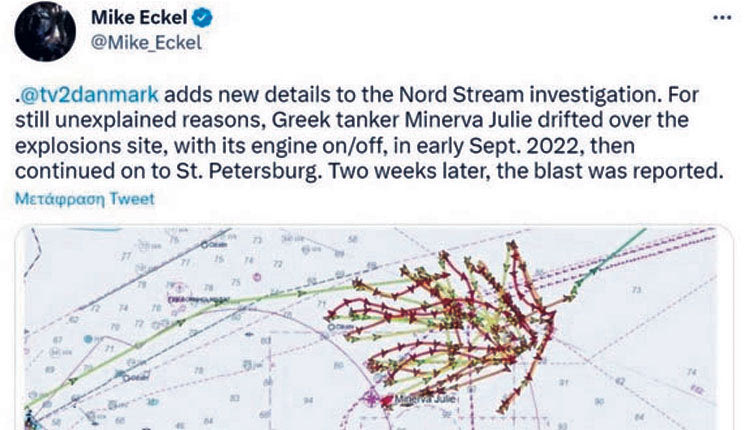Viewport: 750px width, 430px height.
Task: Click the Minerva Julie label on map
Action: click(x=424, y=398)
